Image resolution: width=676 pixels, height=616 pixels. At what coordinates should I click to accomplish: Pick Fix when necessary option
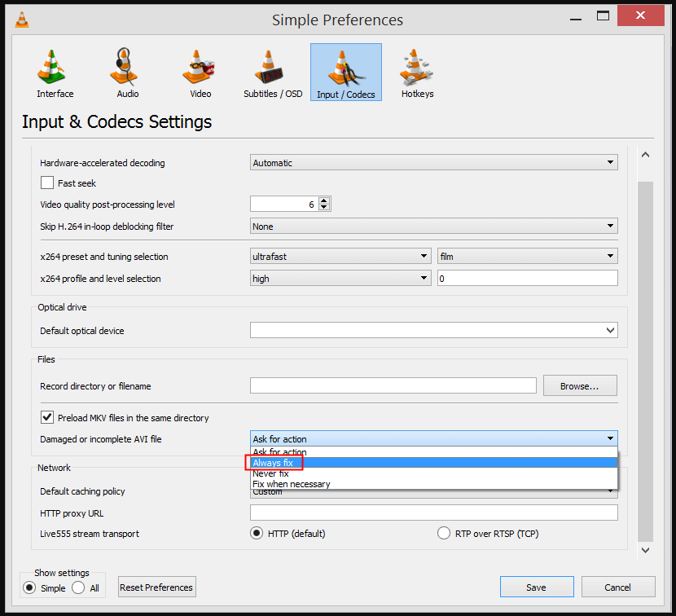[292, 484]
